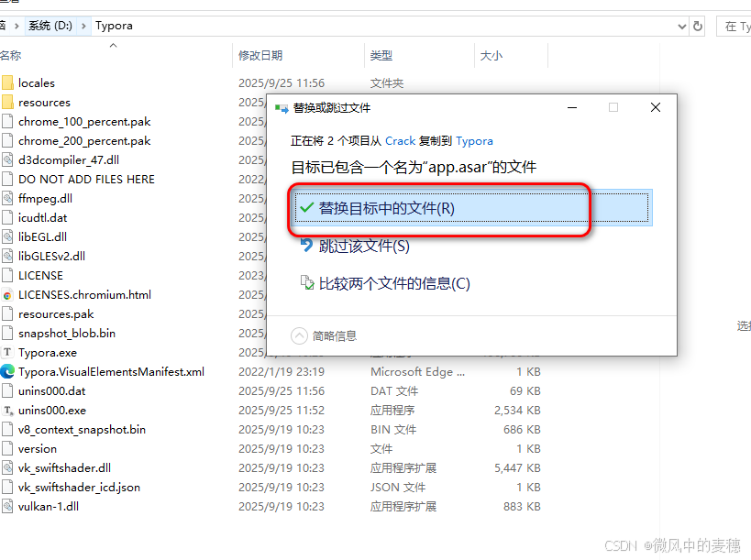Sort by the 修改日期 column header
This screenshot has width=751, height=560.
coord(260,56)
